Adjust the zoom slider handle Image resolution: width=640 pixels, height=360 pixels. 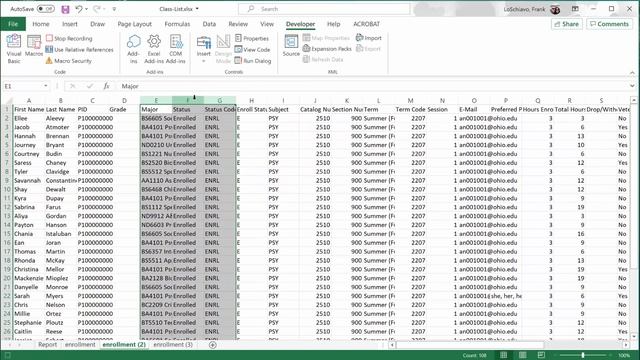[583, 355]
